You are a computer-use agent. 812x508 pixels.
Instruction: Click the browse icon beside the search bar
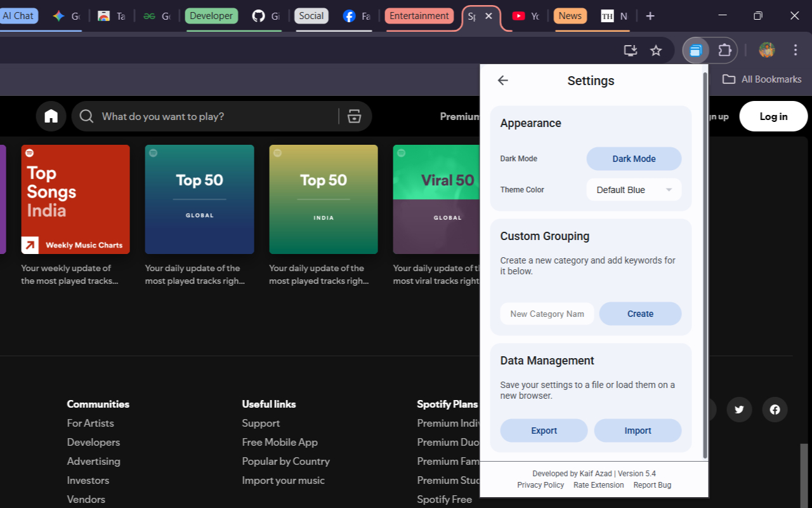[353, 116]
